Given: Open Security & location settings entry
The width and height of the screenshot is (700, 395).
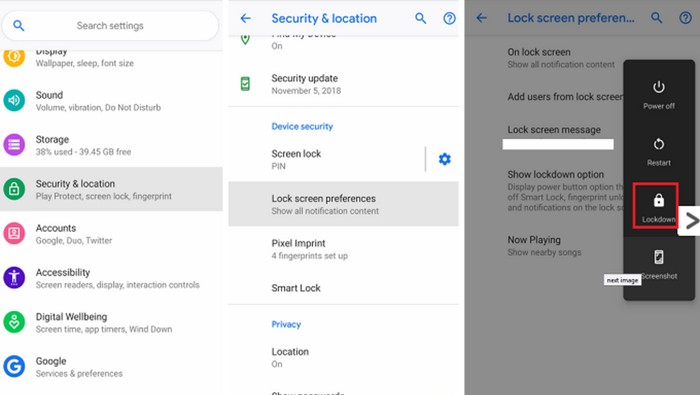Looking at the screenshot, I should pyautogui.click(x=111, y=189).
